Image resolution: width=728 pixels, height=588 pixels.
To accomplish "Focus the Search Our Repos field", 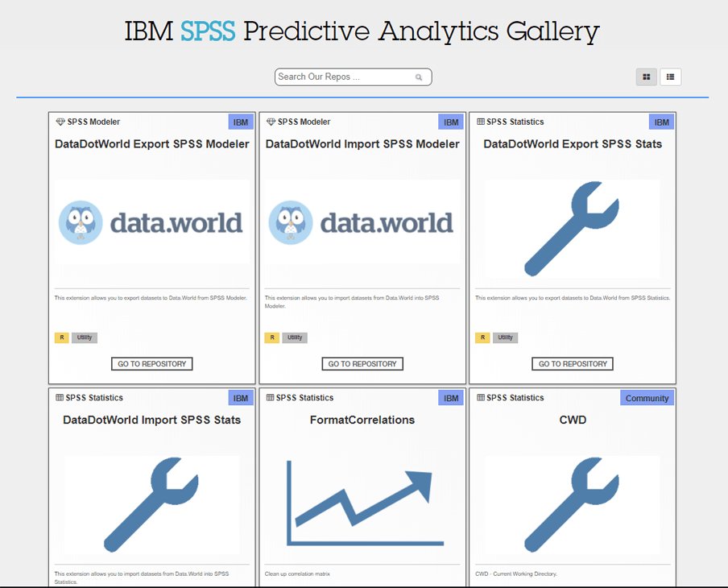I will [353, 77].
